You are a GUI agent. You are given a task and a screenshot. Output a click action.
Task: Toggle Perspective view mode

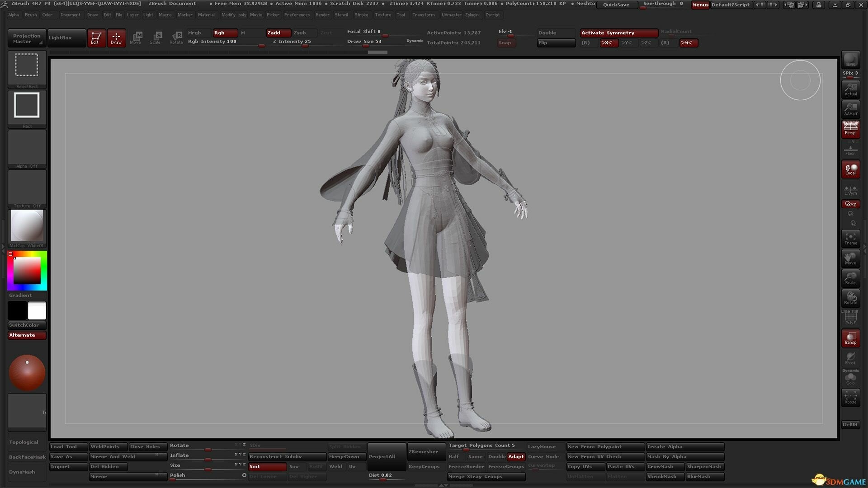850,129
